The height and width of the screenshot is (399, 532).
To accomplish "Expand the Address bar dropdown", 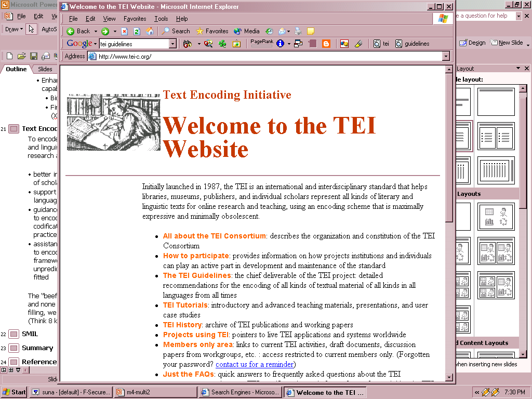I will [x=446, y=56].
